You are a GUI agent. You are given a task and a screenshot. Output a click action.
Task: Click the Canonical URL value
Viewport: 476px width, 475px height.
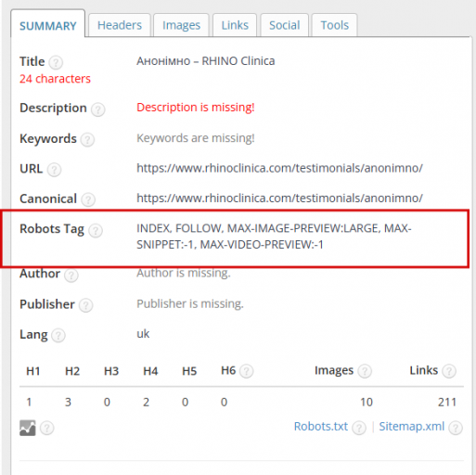[279, 199]
